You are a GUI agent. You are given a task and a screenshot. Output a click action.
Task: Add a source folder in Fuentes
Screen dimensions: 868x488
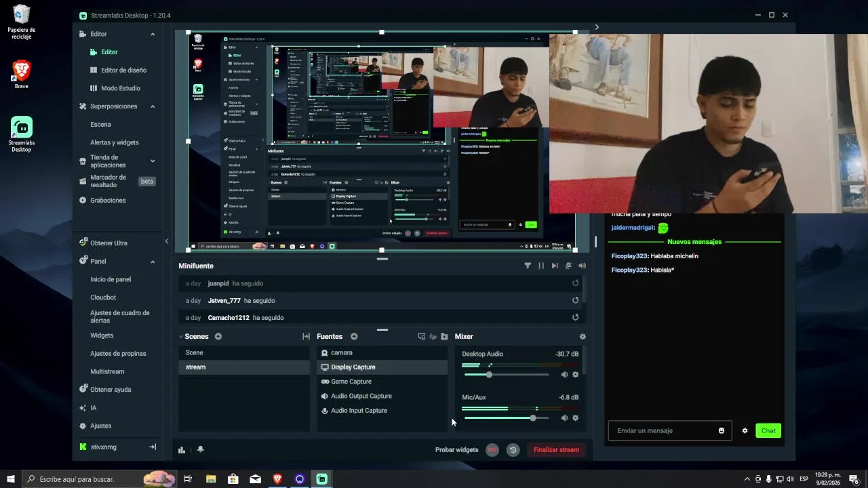444,337
